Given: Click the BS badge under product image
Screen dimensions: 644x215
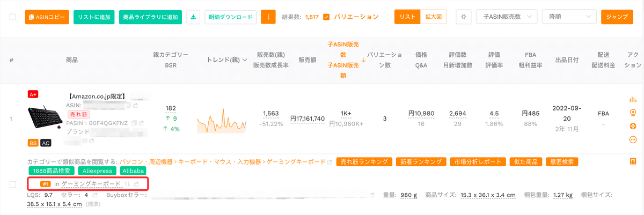Looking at the screenshot, I should (x=33, y=143).
